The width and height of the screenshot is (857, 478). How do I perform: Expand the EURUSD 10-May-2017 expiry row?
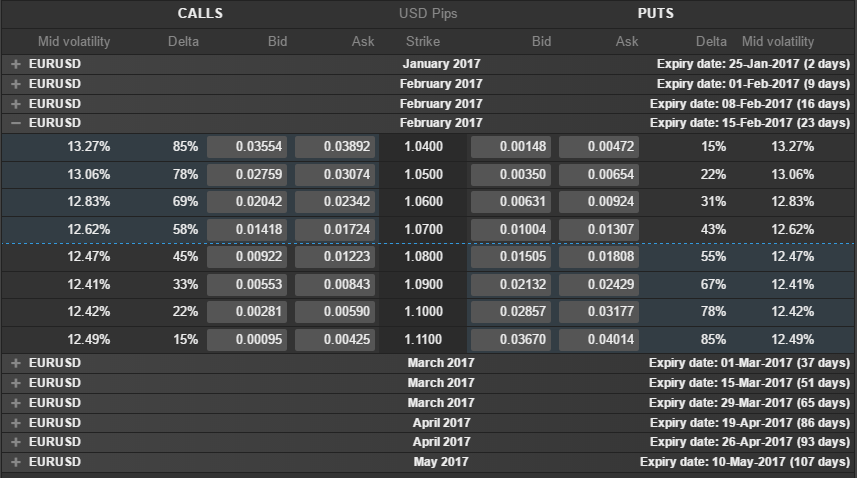(15, 462)
